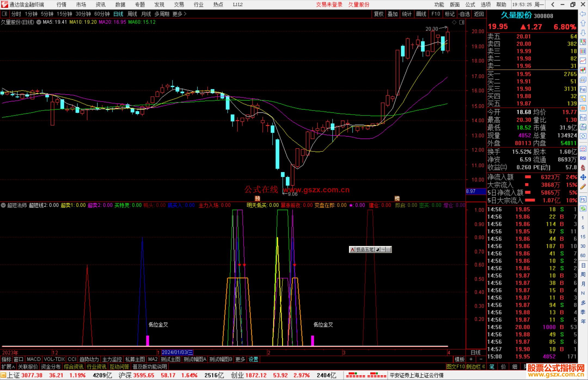Click the F12 trading icon in sidebar
This screenshot has height=380, width=588.
pyautogui.click(x=583, y=118)
